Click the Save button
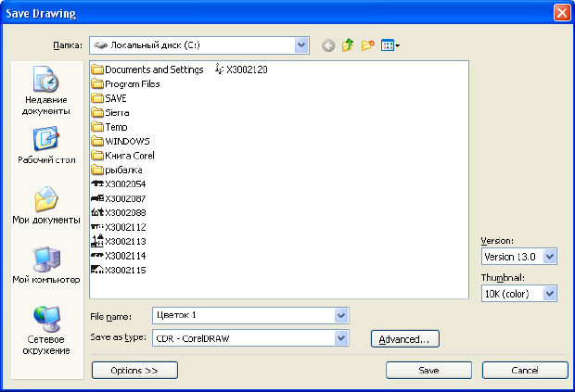The height and width of the screenshot is (392, 575). point(428,370)
